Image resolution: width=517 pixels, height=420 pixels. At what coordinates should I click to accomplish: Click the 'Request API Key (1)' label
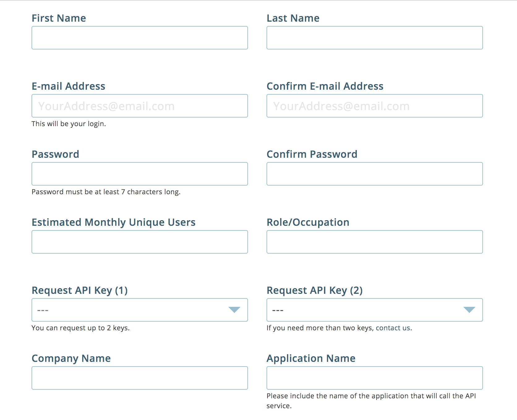(x=80, y=290)
